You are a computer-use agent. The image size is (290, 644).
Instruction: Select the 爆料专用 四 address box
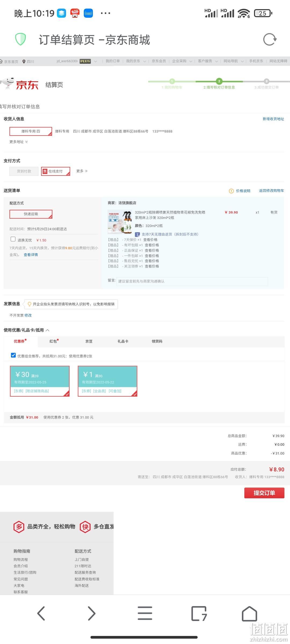31,131
